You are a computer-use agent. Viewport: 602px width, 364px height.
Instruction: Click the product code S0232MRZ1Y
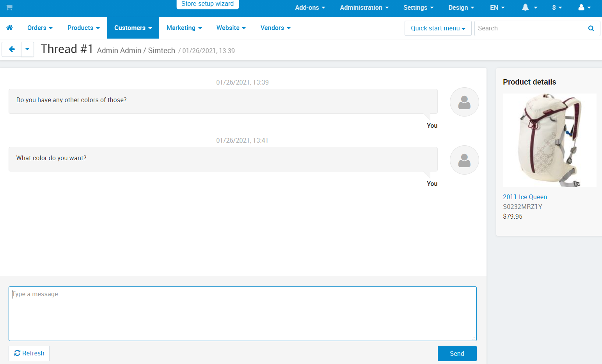tap(522, 207)
